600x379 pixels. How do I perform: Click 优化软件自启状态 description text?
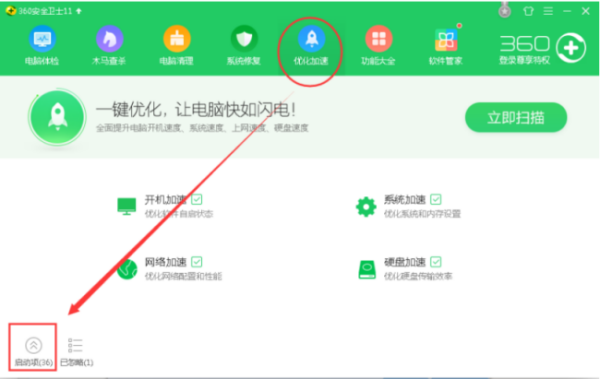(179, 214)
